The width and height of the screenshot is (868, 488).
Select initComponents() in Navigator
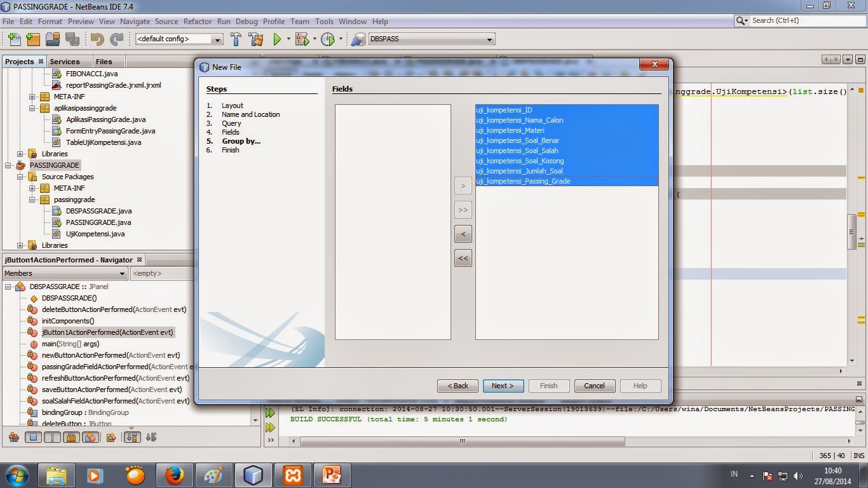point(67,321)
